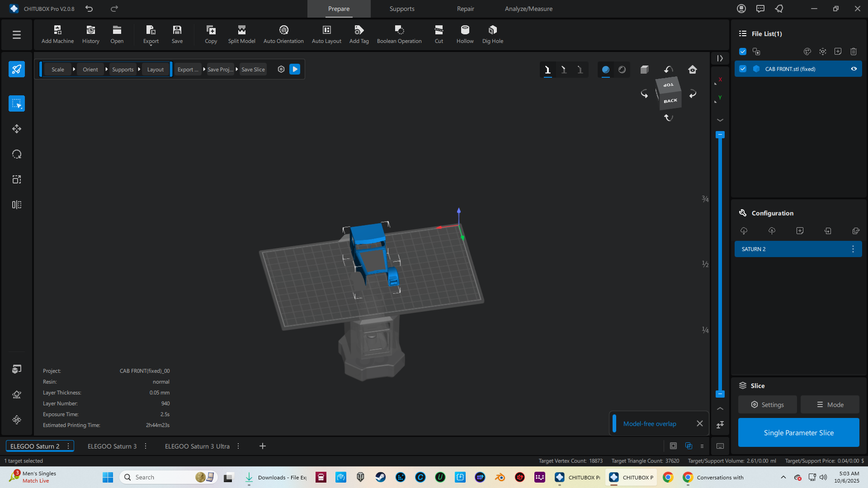Toggle the select-all checkbox in File List
The height and width of the screenshot is (488, 868).
pos(742,52)
